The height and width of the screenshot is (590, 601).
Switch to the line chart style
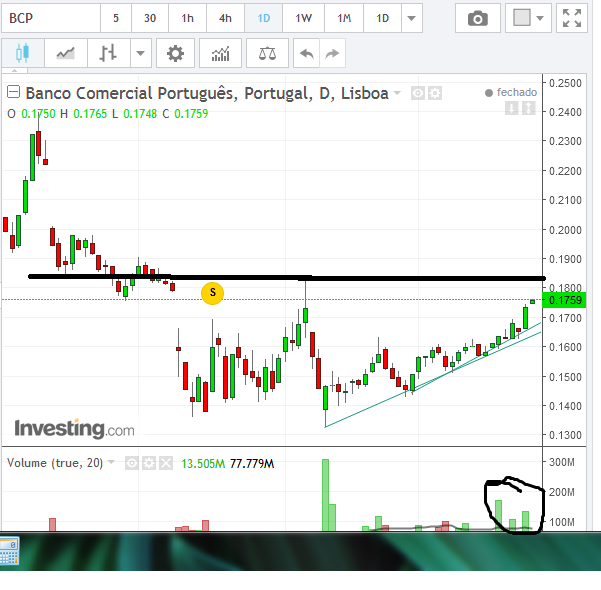point(66,53)
